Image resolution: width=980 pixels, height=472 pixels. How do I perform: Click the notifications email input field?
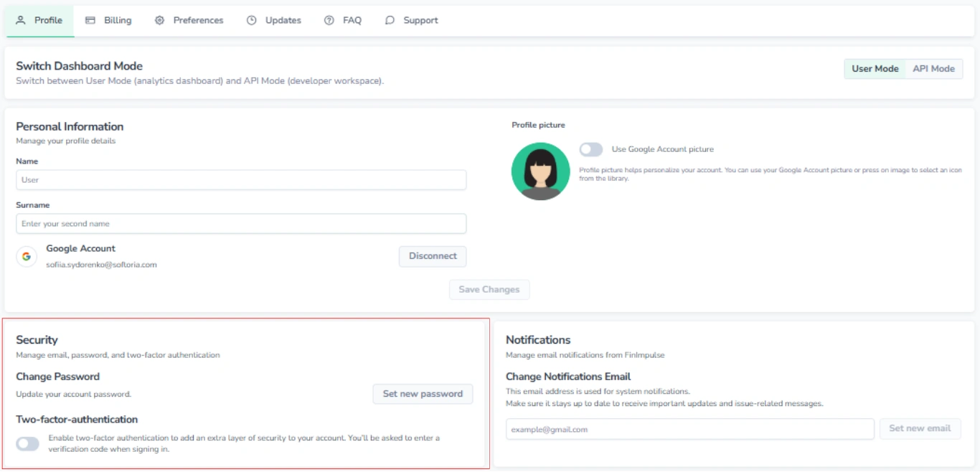(x=689, y=428)
